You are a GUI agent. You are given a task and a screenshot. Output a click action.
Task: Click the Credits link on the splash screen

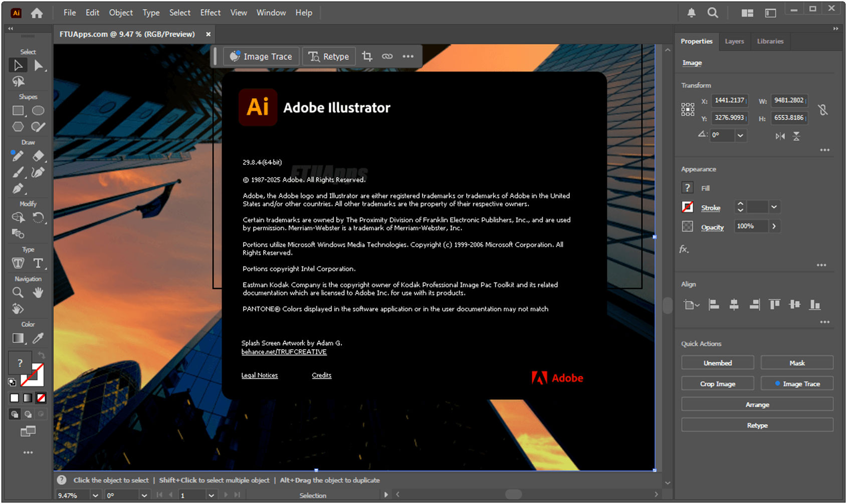321,375
